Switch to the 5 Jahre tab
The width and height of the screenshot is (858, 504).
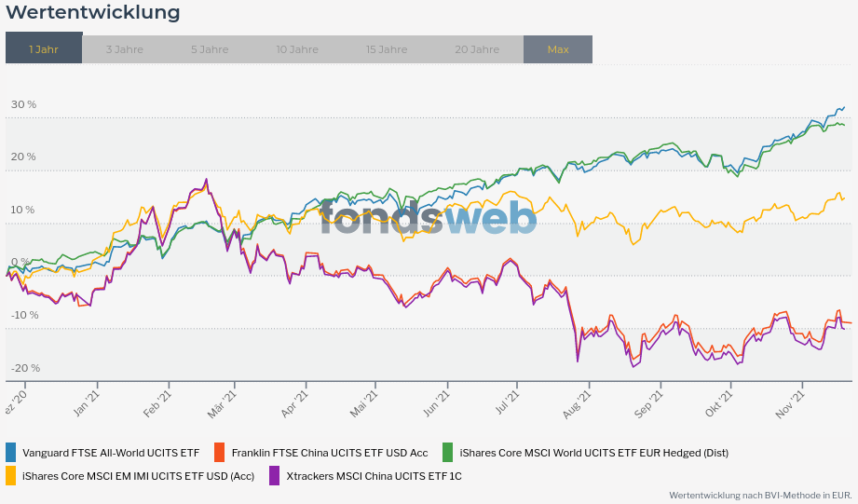(210, 49)
